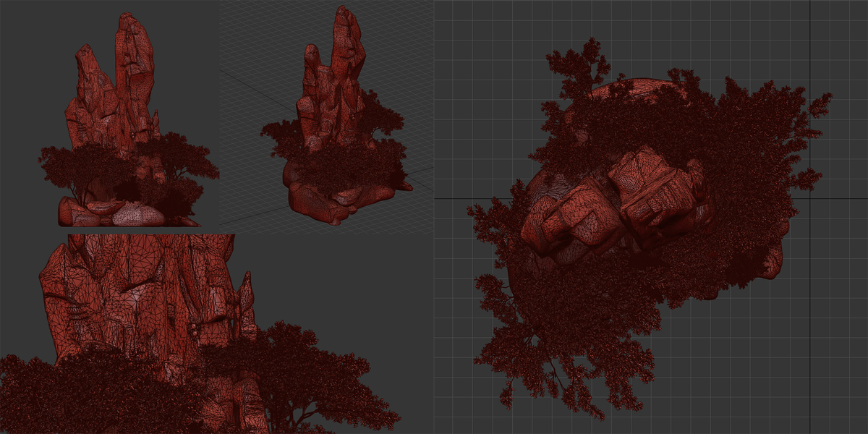The height and width of the screenshot is (434, 868).
Task: Select the close-up rock cliff wireframe
Action: coord(145,304)
